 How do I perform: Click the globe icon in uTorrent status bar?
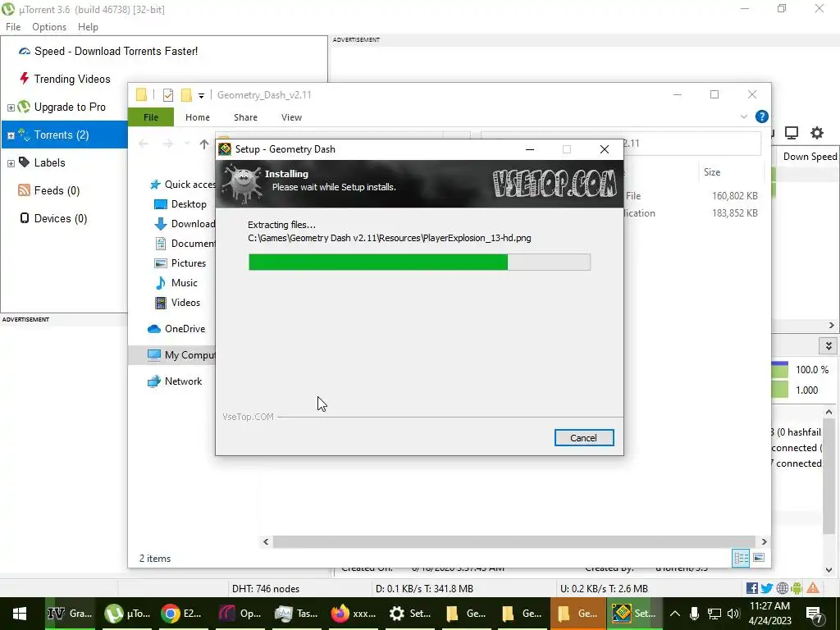pos(782,588)
